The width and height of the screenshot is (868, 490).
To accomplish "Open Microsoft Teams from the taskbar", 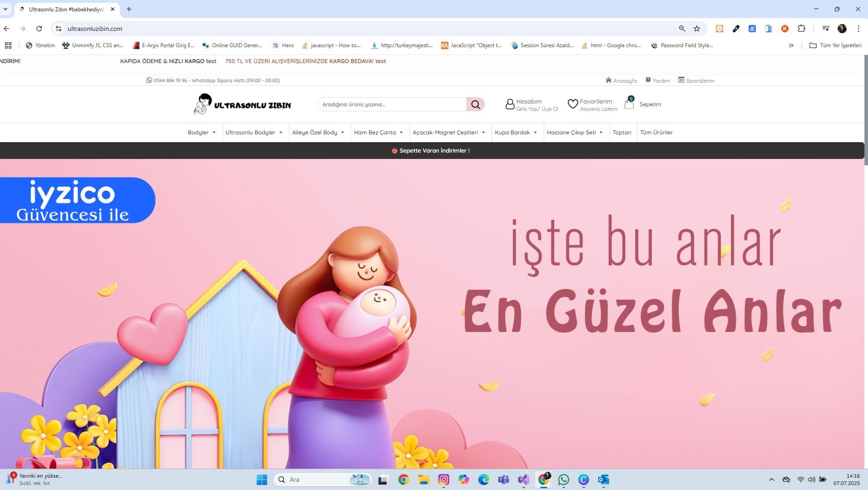I will click(504, 480).
